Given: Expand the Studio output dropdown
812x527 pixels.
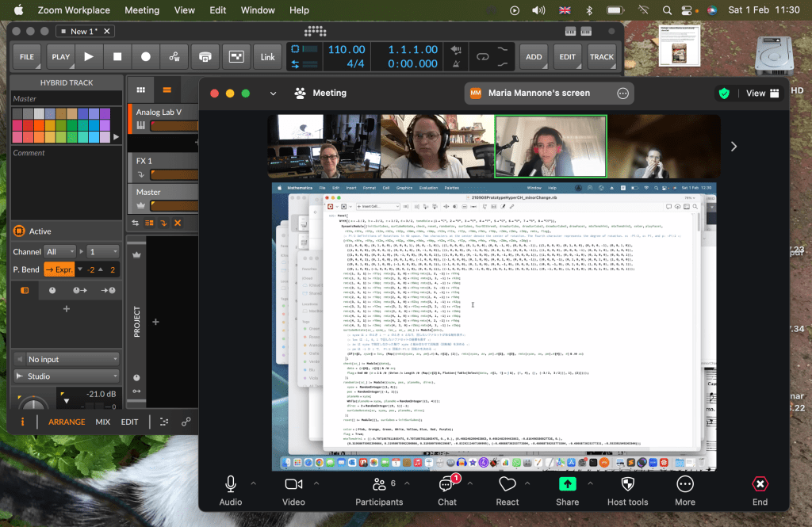Looking at the screenshot, I should [67, 376].
